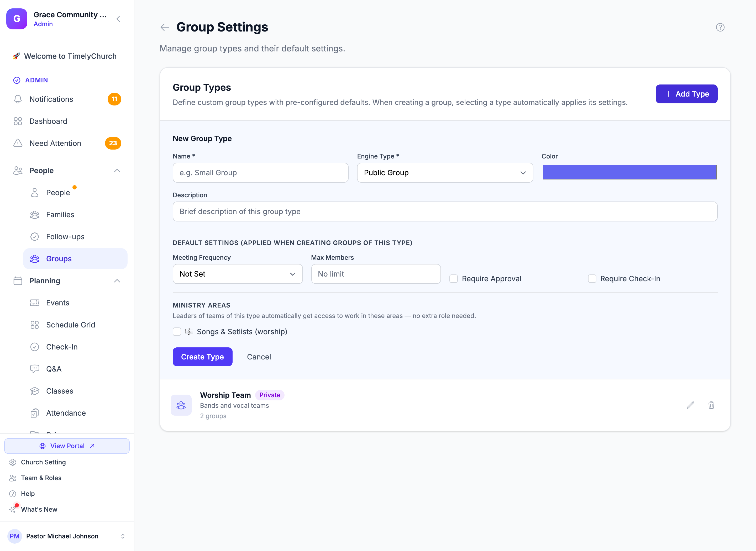This screenshot has width=756, height=551.
Task: Click the Description input field
Action: [x=445, y=211]
